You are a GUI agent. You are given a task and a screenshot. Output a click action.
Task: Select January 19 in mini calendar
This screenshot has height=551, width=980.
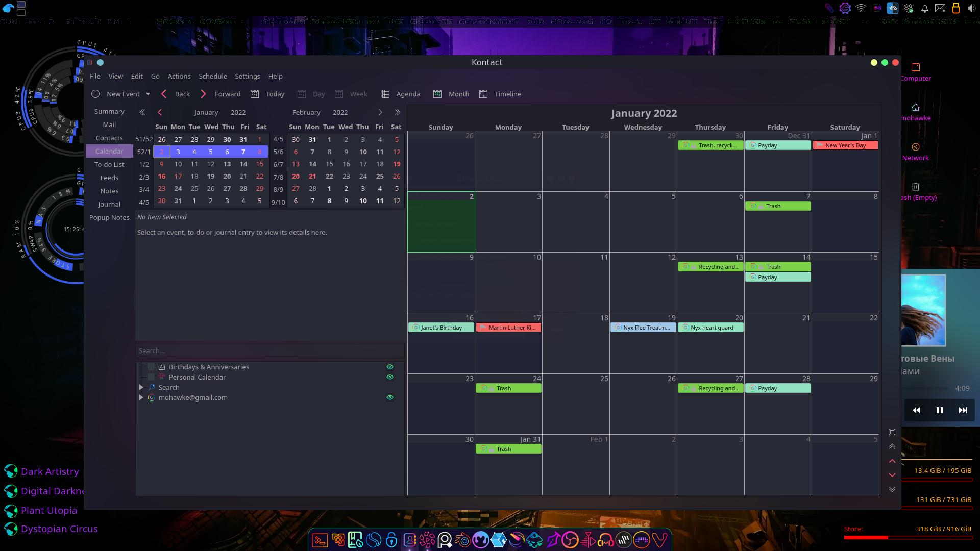(x=210, y=176)
